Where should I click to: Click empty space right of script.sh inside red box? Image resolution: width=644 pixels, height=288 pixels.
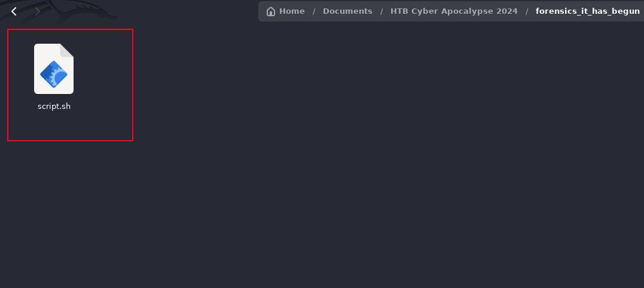click(105, 78)
